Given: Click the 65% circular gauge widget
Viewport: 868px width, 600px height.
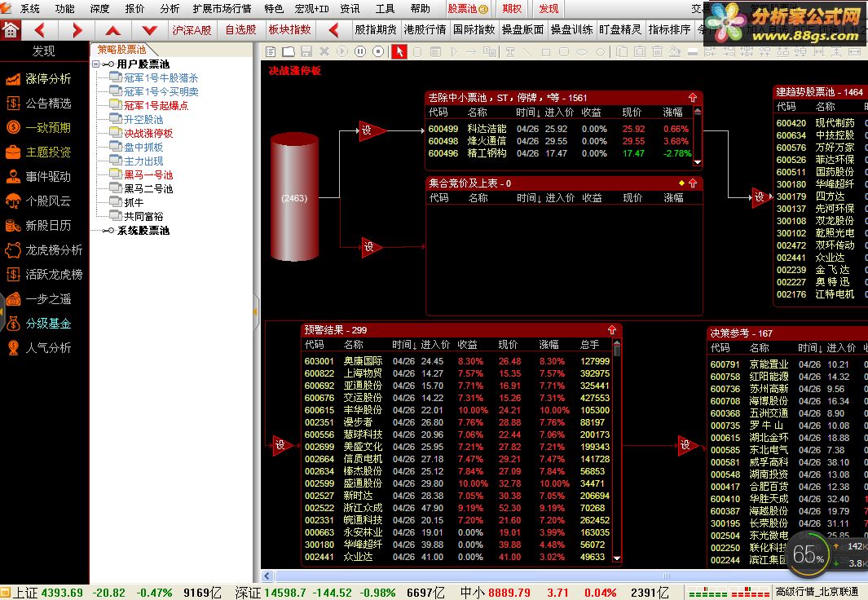Looking at the screenshot, I should pos(807,554).
